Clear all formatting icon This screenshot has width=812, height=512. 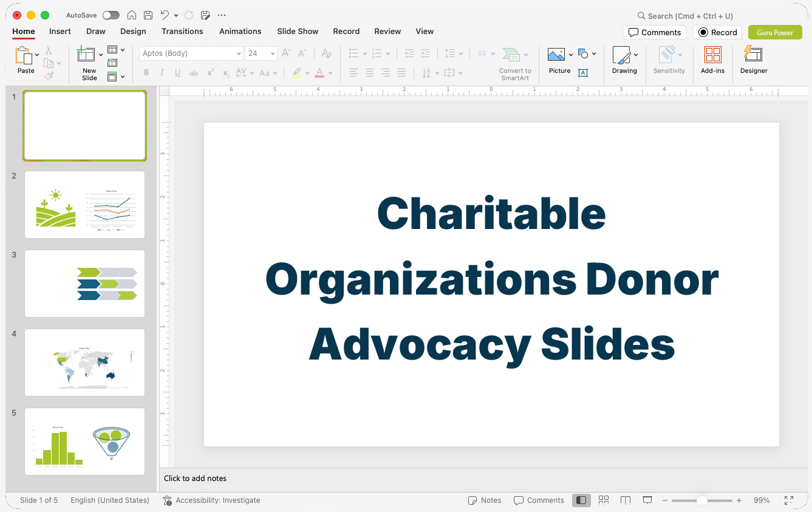click(326, 53)
